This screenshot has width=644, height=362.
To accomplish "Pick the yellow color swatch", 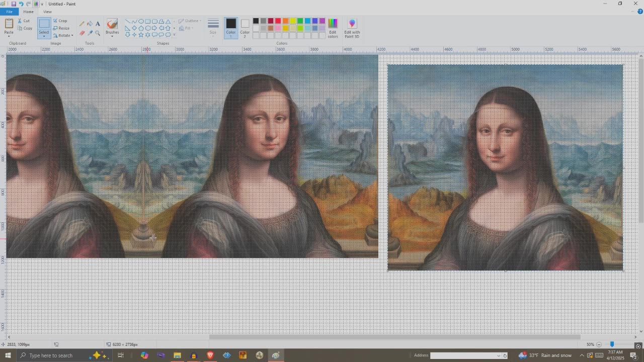I will click(x=293, y=21).
